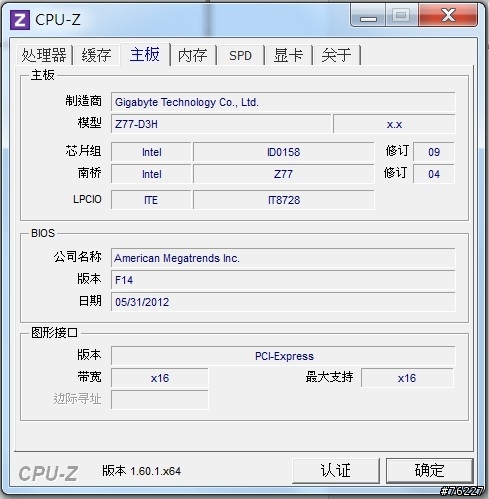The width and height of the screenshot is (489, 499).
Task: Open the 缓存 tab
Action: pos(96,55)
